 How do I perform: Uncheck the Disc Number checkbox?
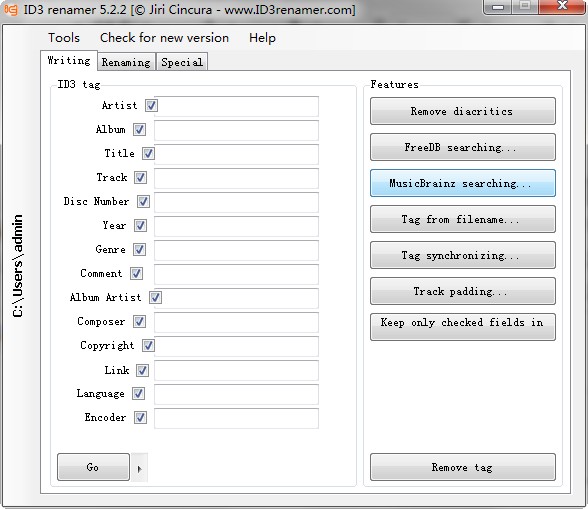(143, 201)
